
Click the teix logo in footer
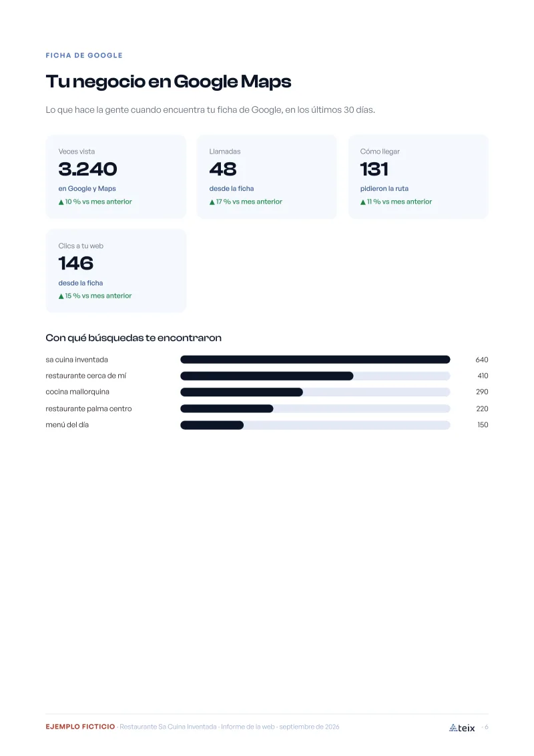pyautogui.click(x=462, y=727)
